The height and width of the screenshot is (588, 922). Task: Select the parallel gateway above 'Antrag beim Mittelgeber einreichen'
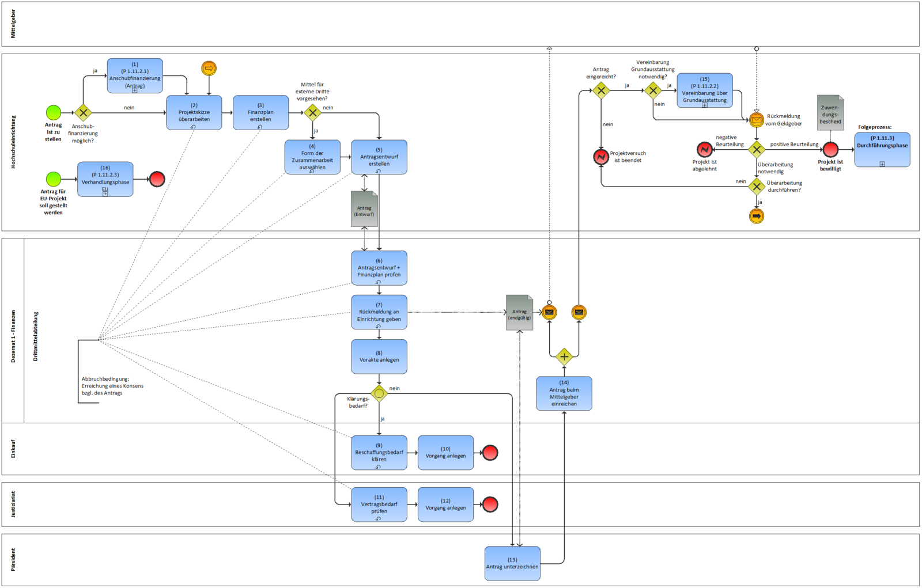click(564, 356)
